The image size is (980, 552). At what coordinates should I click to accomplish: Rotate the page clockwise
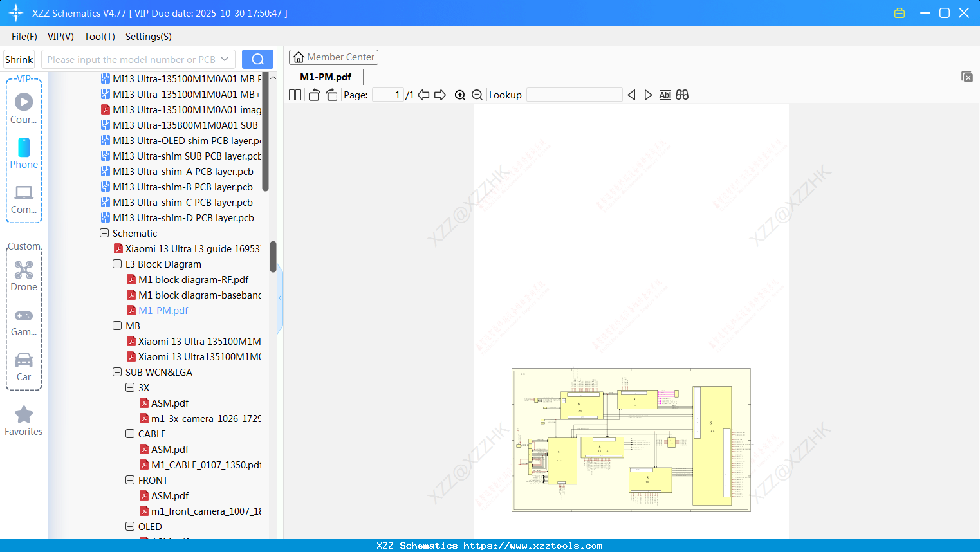(x=331, y=95)
